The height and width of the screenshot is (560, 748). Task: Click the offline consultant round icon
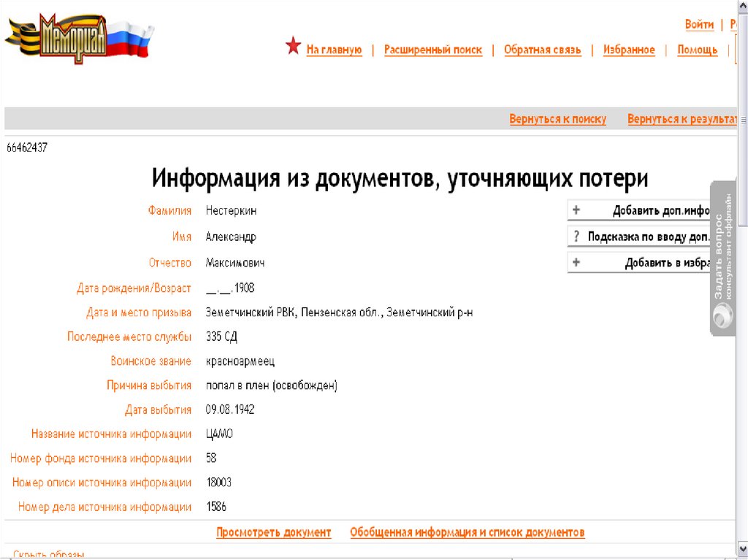click(x=722, y=316)
